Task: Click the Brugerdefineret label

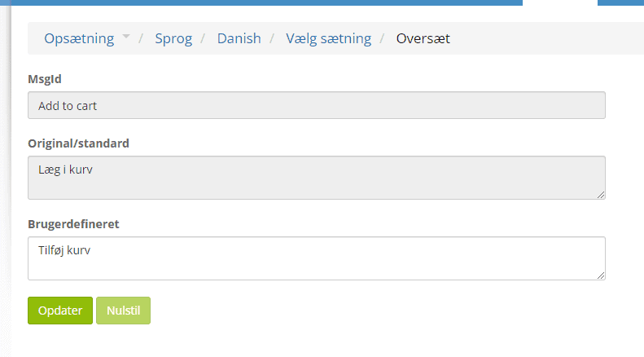Action: click(73, 224)
